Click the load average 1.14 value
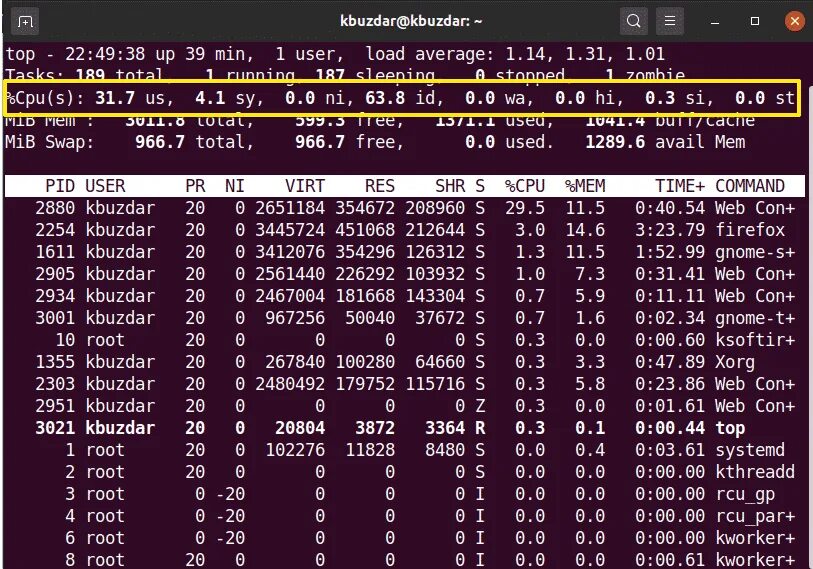 pos(525,54)
